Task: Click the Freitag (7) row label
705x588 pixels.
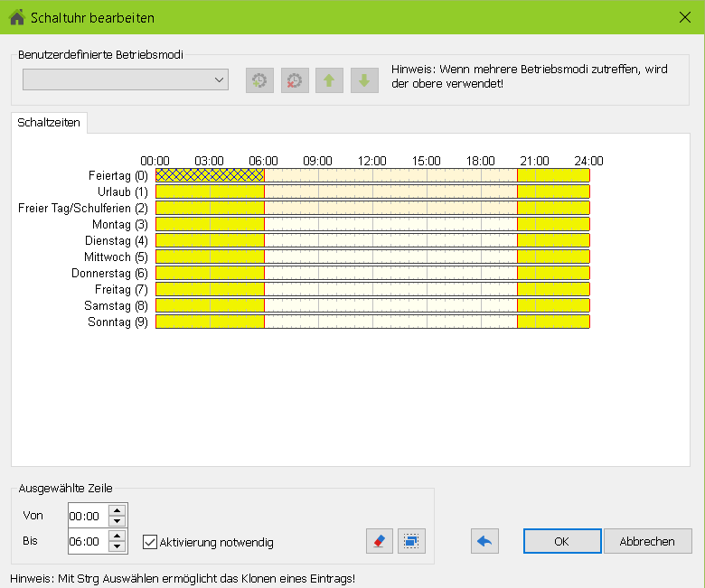Action: 121,289
